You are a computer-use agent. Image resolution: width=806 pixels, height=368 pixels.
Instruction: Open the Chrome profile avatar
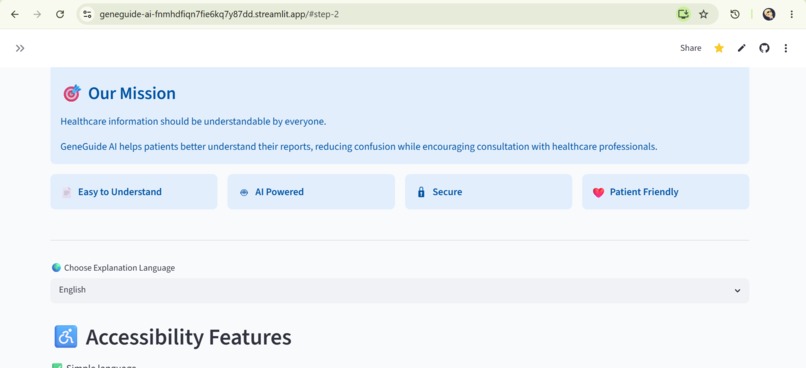[x=768, y=14]
